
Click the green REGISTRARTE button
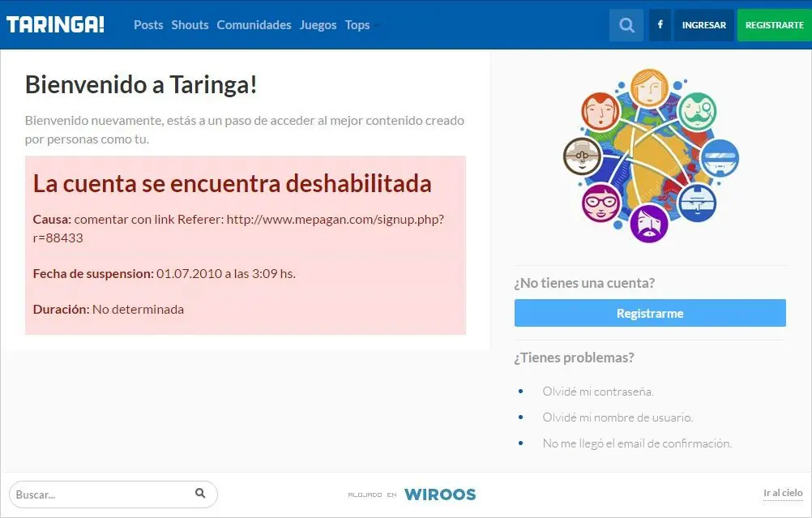point(774,25)
